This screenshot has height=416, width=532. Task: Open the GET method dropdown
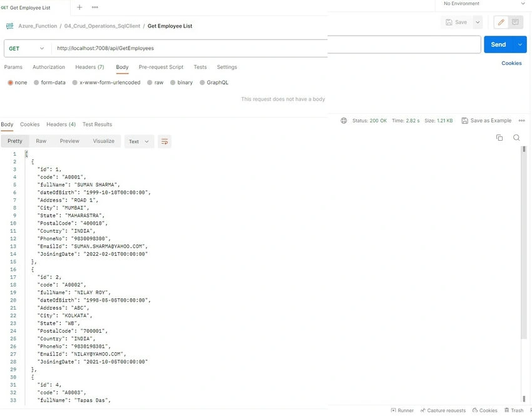pos(26,49)
